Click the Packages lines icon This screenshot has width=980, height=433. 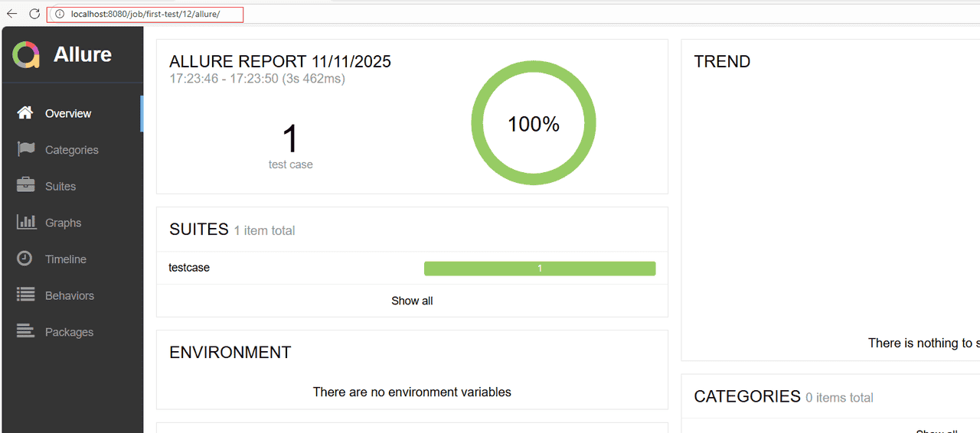click(25, 331)
